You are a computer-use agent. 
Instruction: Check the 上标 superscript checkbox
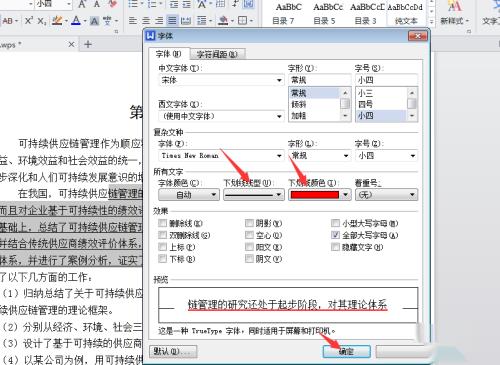coord(162,247)
